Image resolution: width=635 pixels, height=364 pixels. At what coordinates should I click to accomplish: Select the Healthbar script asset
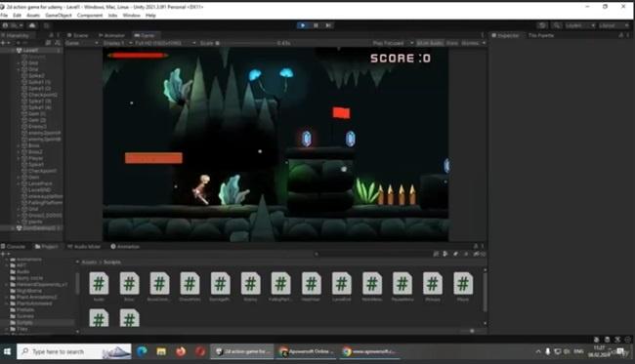[311, 287]
